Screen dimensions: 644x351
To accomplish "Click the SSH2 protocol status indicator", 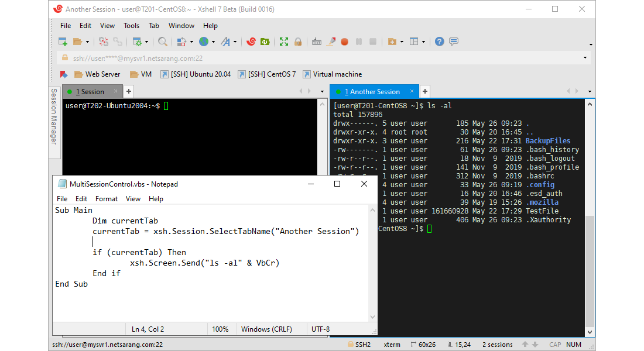I will coord(359,345).
